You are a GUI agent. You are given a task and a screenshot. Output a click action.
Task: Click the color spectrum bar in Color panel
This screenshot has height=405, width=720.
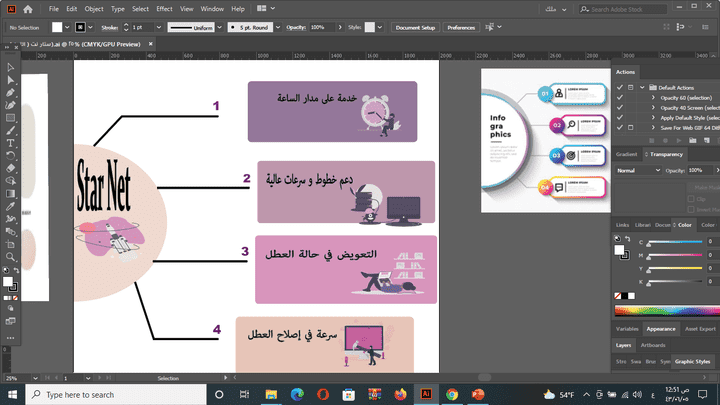pos(667,311)
